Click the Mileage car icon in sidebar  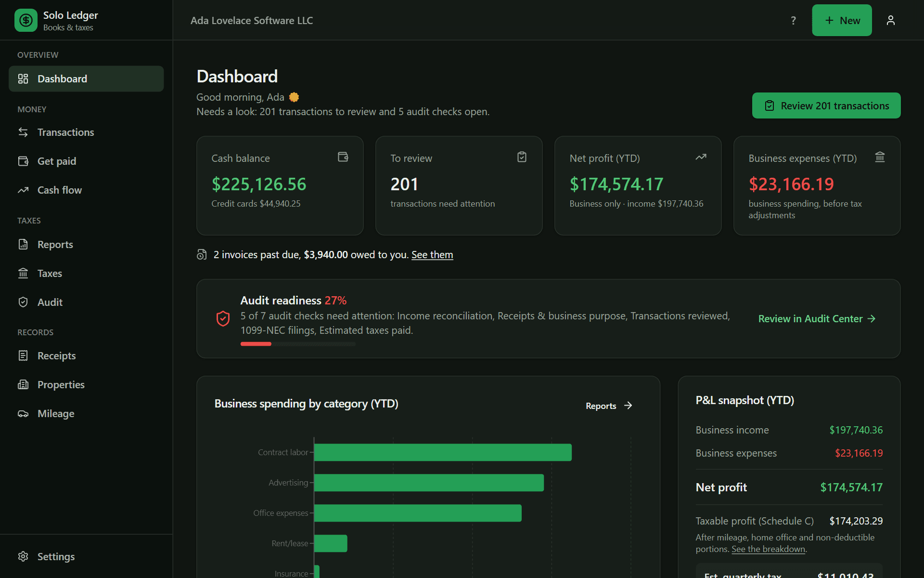(23, 414)
